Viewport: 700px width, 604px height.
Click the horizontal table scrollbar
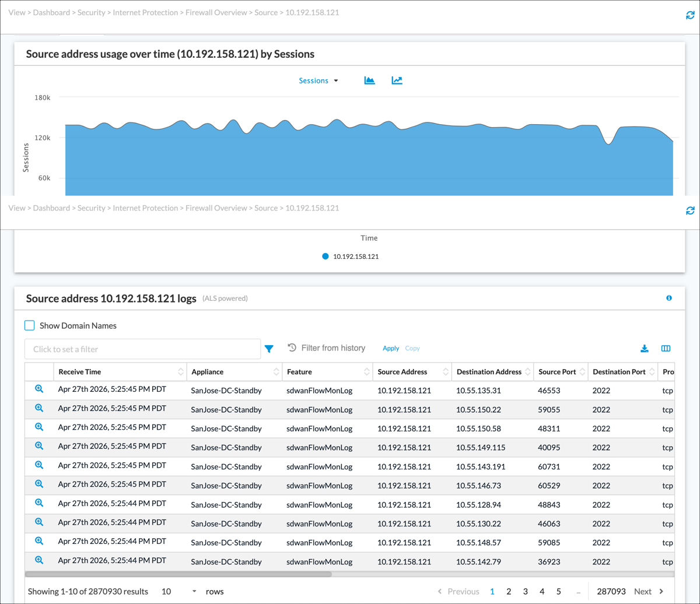[x=178, y=574]
